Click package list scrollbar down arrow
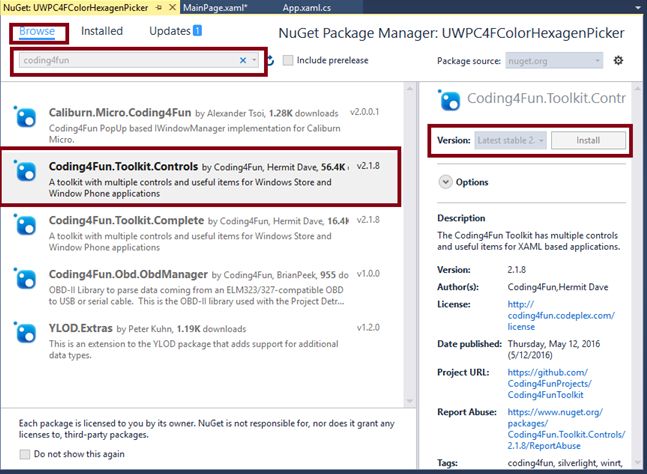The image size is (647, 474). click(410, 401)
